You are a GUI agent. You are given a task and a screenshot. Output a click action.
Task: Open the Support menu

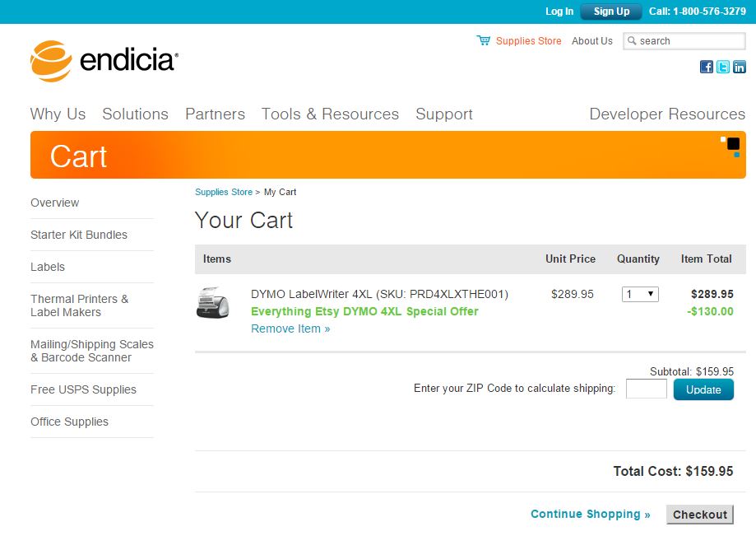tap(444, 114)
